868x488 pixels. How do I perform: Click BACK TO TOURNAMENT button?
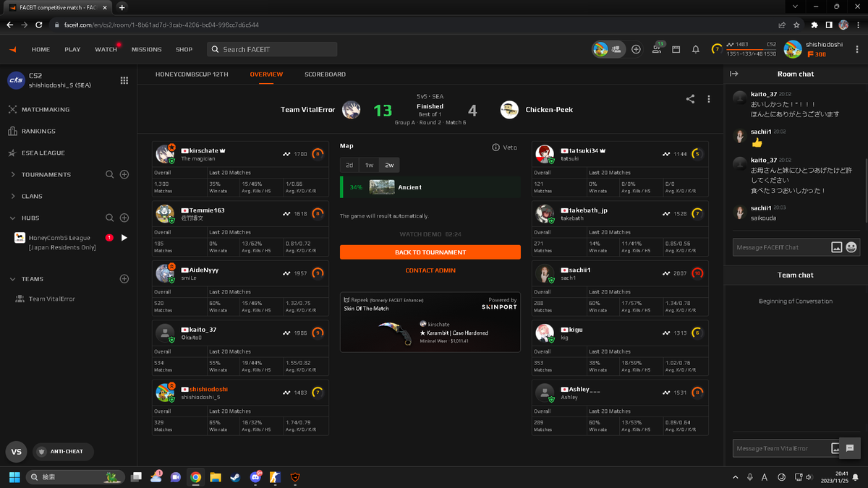pyautogui.click(x=430, y=252)
